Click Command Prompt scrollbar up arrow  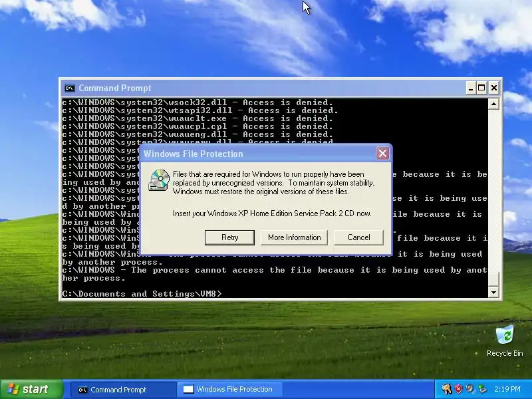(x=493, y=104)
